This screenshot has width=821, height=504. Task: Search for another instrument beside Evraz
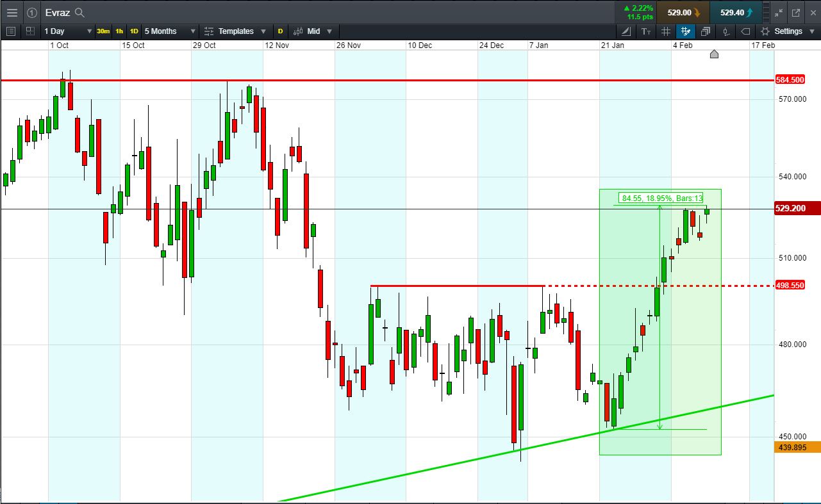[x=79, y=12]
